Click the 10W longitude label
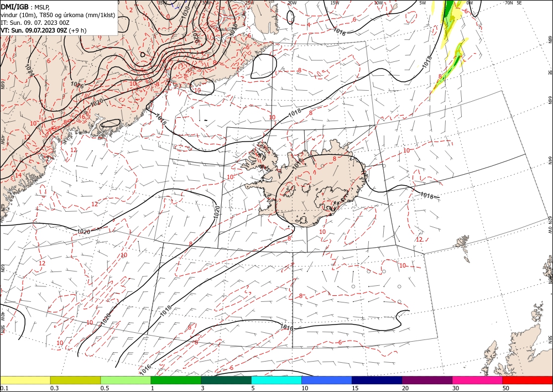 click(378, 3)
